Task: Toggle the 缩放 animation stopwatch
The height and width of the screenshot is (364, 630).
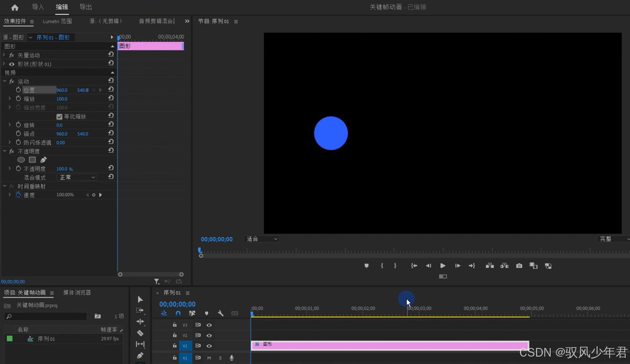Action: pos(18,98)
